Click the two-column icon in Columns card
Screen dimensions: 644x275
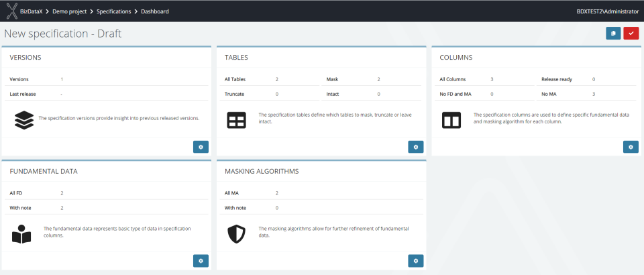pos(451,120)
